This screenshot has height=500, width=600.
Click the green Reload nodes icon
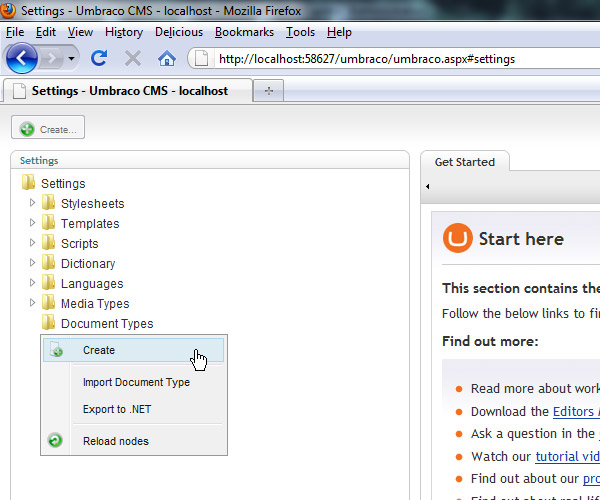click(55, 440)
